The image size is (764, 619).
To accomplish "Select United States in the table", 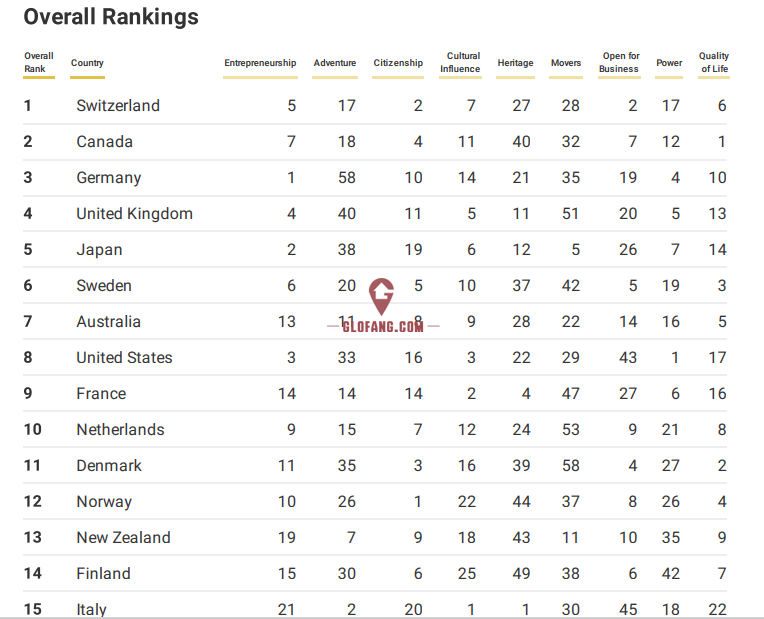I will point(124,358).
